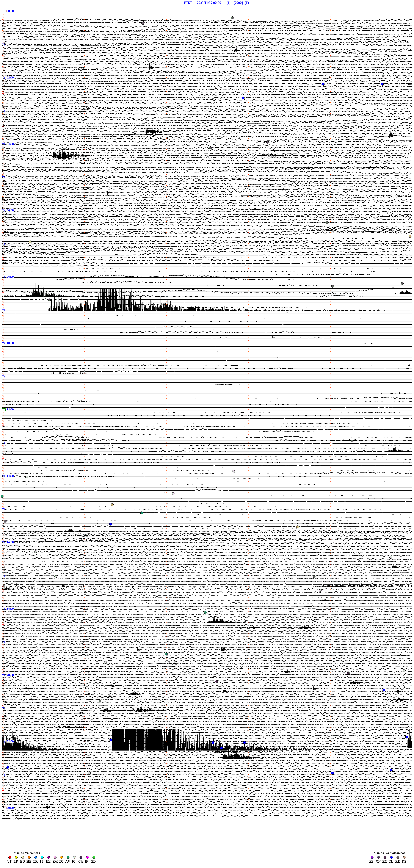The height and width of the screenshot is (868, 414).
Task: Choose the orange TO legend swatch
Action: tap(61, 857)
